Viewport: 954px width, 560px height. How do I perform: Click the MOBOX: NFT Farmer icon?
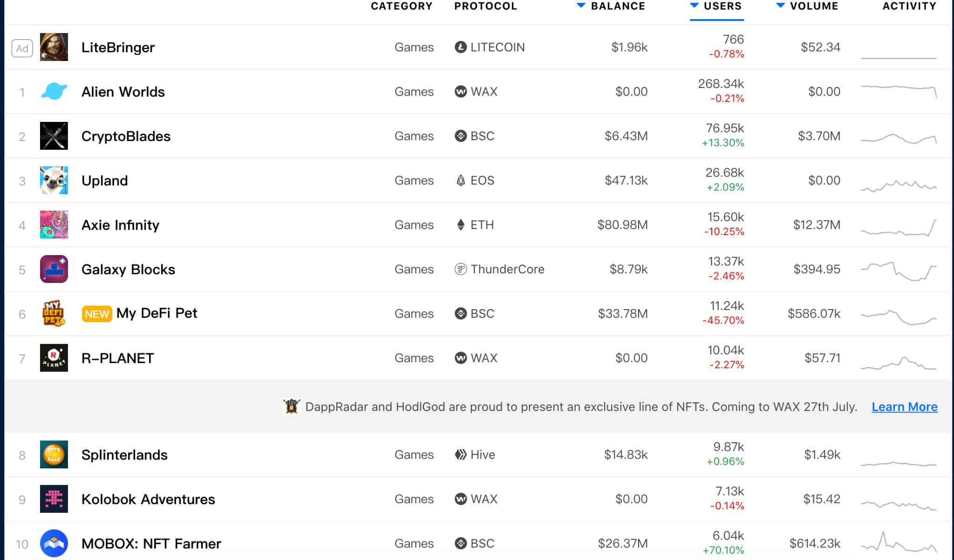[x=54, y=543]
